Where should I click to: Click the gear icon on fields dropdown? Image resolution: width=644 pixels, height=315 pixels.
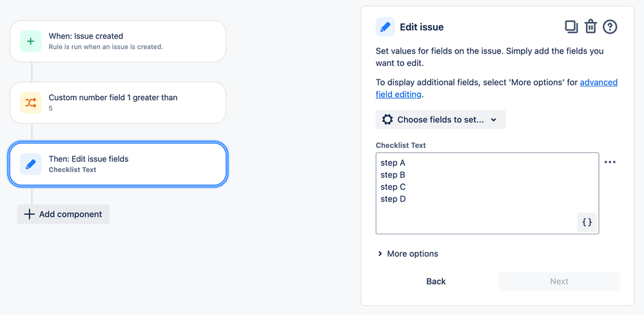(x=387, y=119)
